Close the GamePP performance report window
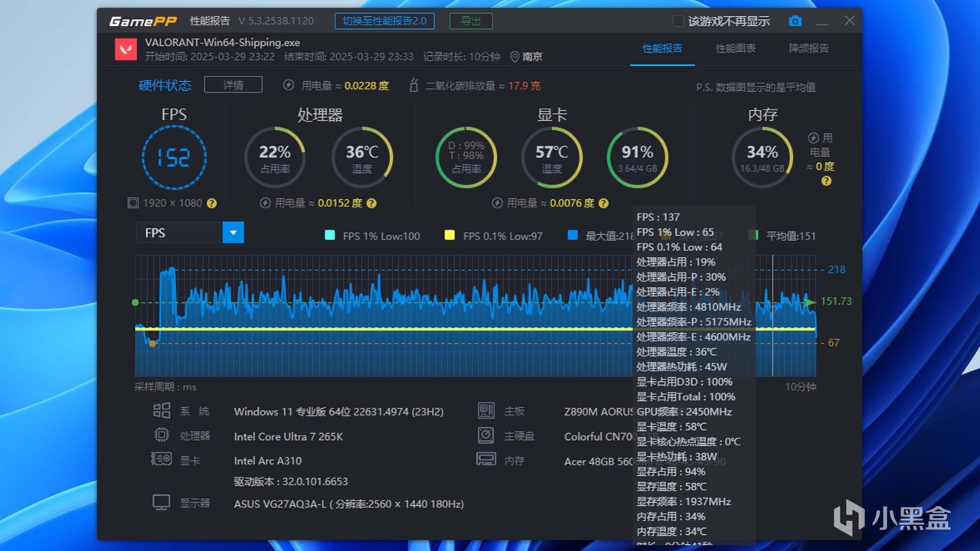 [x=850, y=21]
